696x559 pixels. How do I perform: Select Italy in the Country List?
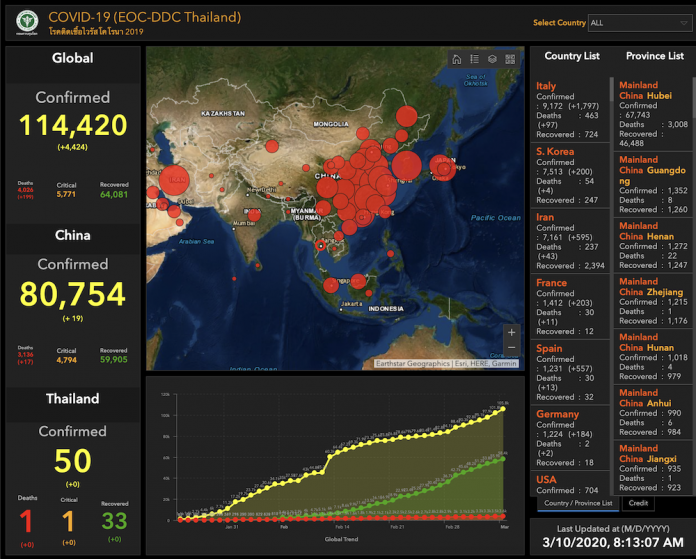click(570, 110)
